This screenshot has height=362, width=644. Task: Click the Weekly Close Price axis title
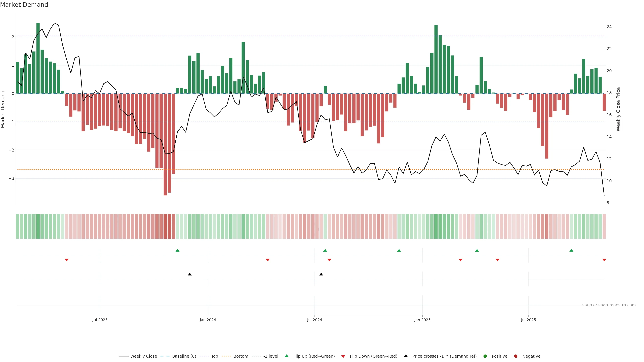tap(618, 109)
